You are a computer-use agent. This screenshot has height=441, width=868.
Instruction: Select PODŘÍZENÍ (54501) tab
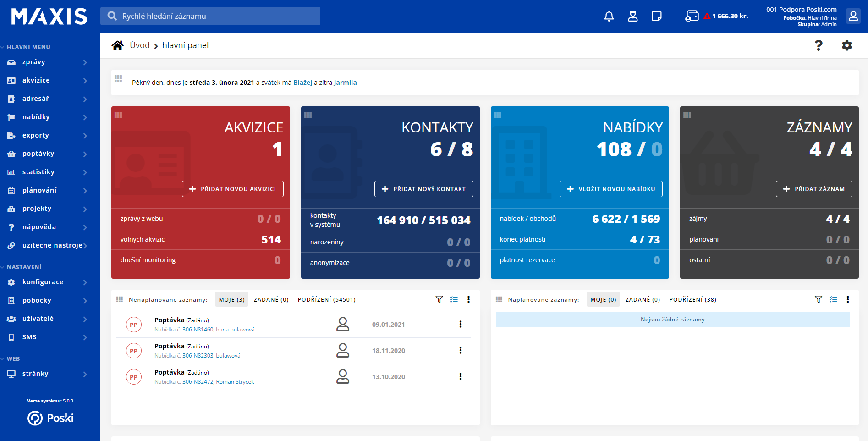coord(327,299)
